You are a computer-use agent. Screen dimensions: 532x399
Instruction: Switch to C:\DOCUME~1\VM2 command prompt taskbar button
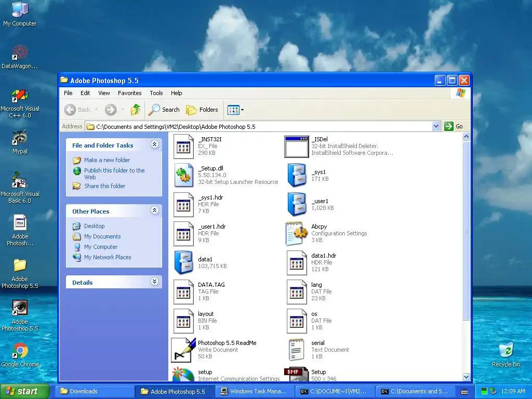point(335,391)
